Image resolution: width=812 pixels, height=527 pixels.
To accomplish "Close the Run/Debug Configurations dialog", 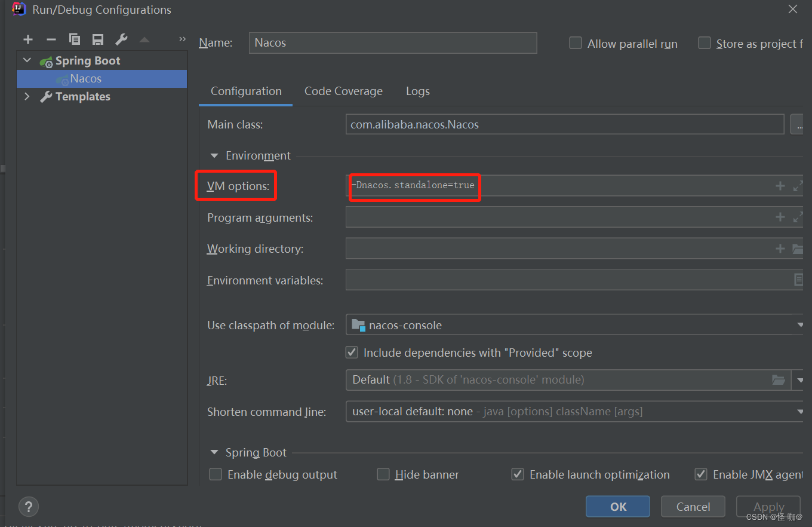I will (792, 10).
